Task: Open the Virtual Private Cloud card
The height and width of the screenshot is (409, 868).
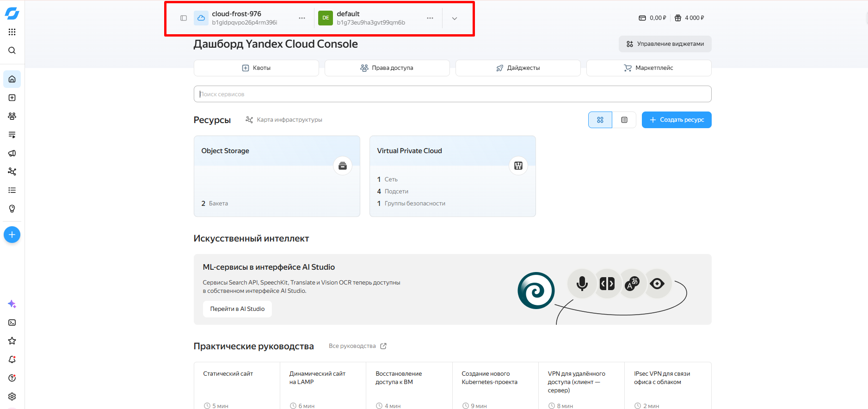Action: coord(452,176)
